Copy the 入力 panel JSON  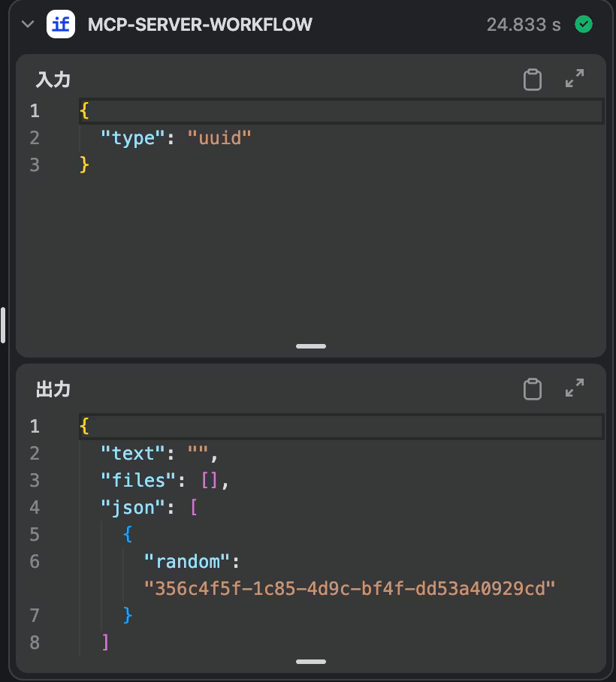coord(532,79)
